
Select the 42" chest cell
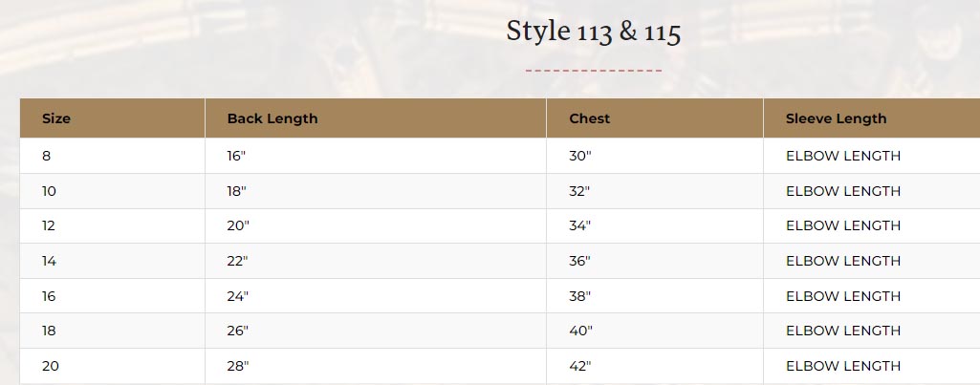pyautogui.click(x=580, y=366)
